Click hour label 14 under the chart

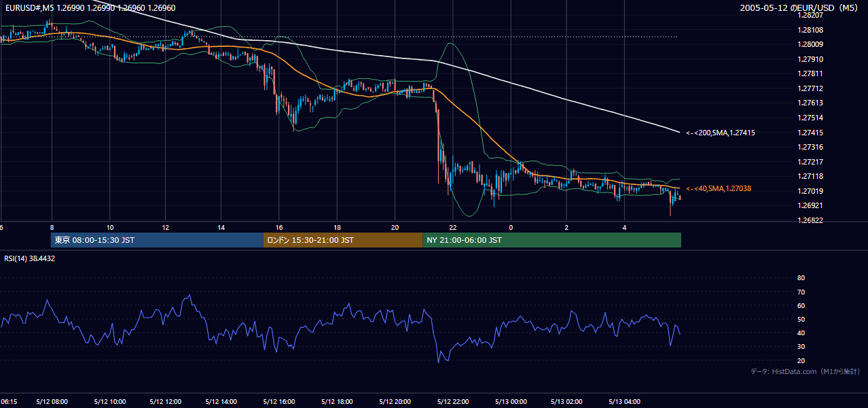pos(221,228)
